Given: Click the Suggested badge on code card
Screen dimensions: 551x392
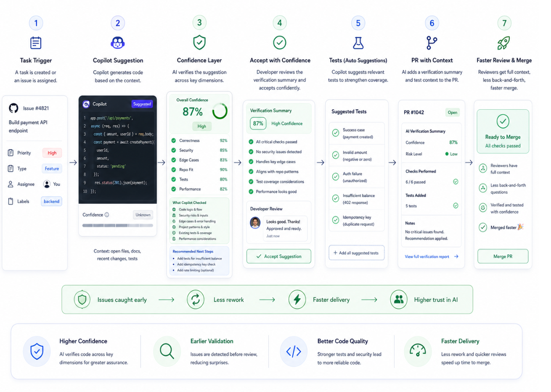Looking at the screenshot, I should click(x=142, y=104).
